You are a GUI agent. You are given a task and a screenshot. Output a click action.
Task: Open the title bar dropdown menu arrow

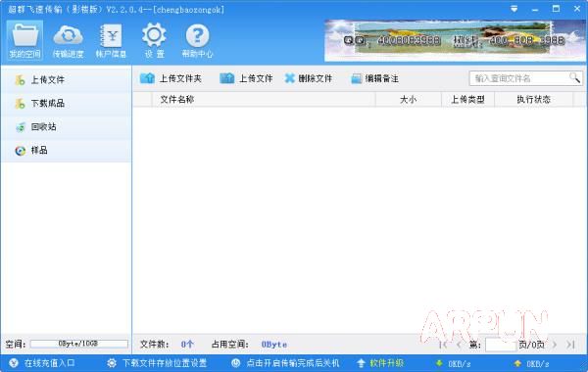pyautogui.click(x=514, y=9)
